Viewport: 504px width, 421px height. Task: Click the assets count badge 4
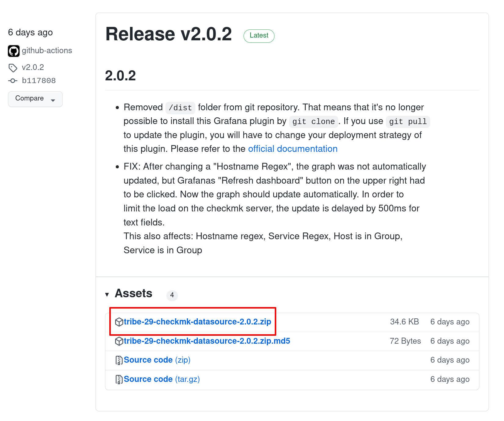tap(172, 295)
